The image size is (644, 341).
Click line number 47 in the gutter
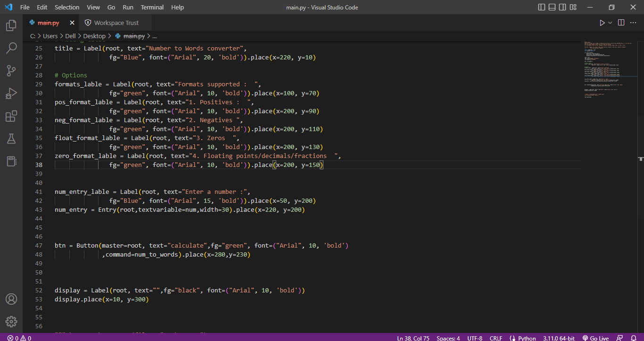[x=39, y=246]
